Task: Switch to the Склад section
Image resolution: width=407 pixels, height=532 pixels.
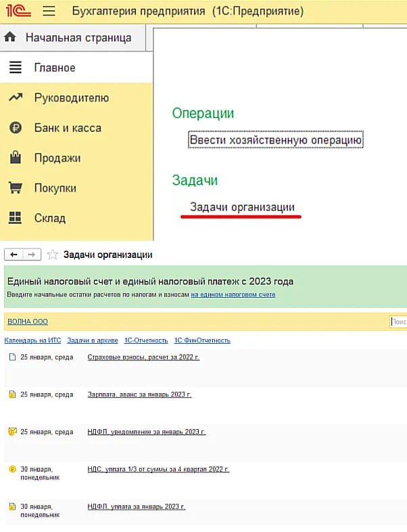Action: 50,218
